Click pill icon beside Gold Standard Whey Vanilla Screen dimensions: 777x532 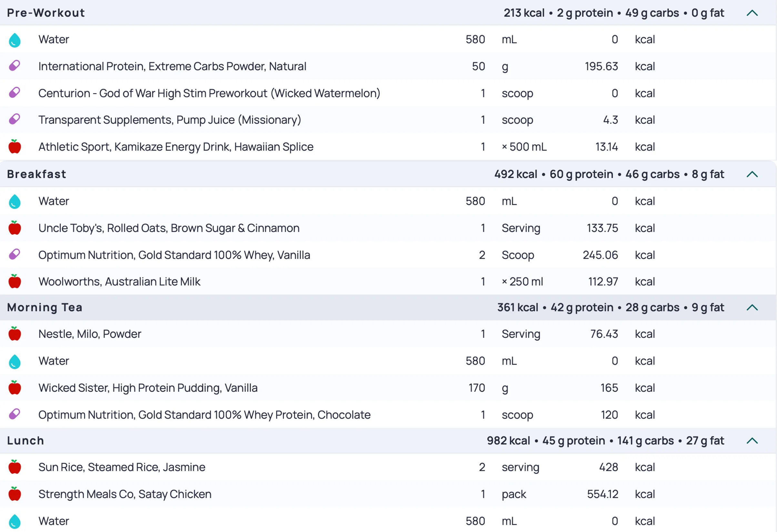(15, 255)
